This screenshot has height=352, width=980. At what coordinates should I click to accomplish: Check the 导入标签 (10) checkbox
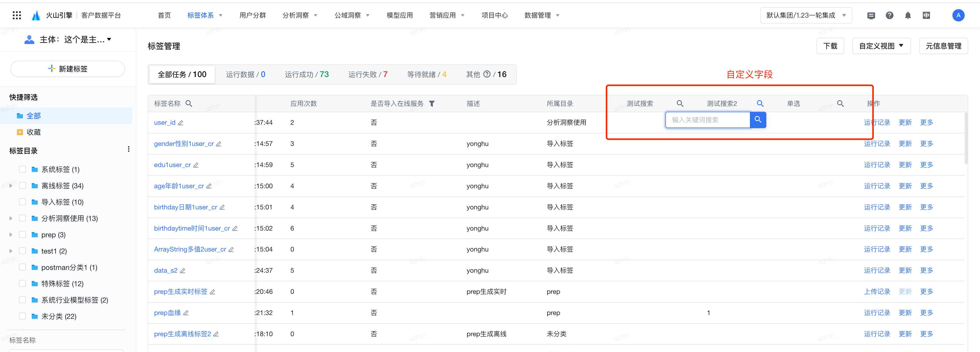[x=22, y=202]
